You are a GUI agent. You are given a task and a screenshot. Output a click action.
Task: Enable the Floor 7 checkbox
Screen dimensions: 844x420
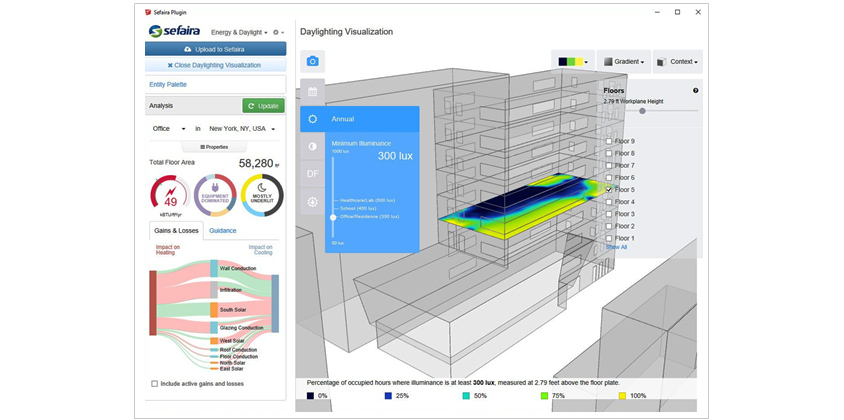609,165
